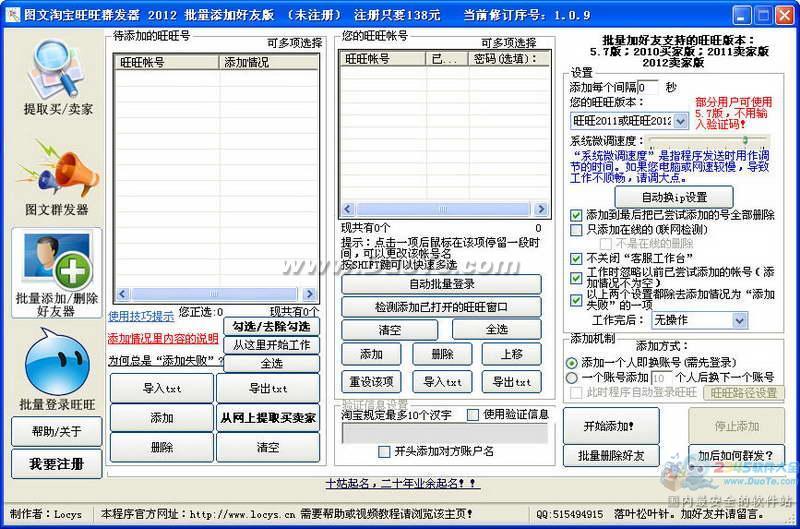Toggle 不关闭"客服工作台" checkbox

[576, 259]
